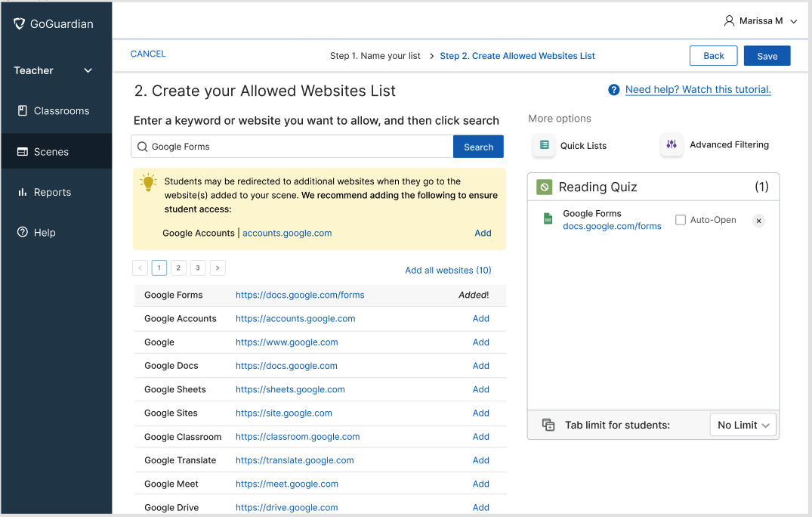812x517 pixels.
Task: Go to results page 2
Action: [x=178, y=268]
